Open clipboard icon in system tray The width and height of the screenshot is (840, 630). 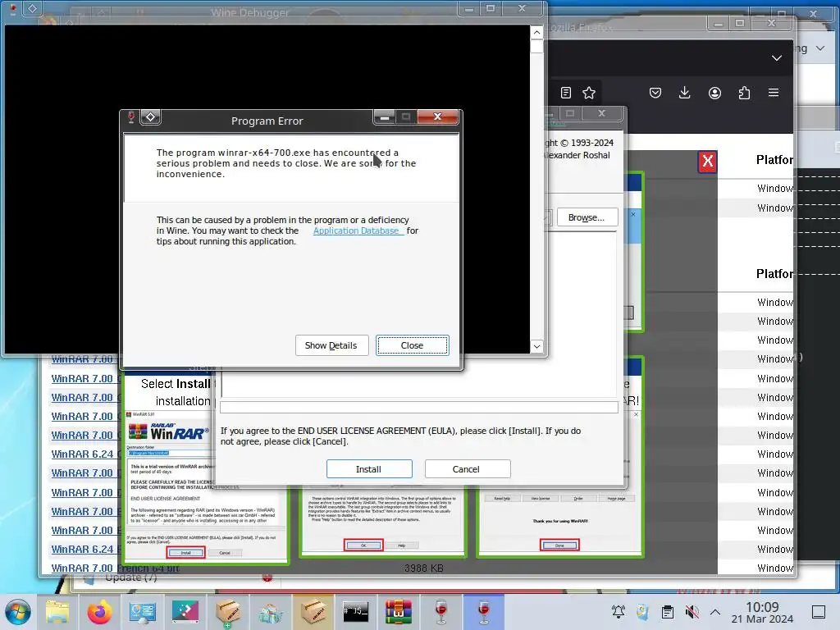coord(668,612)
